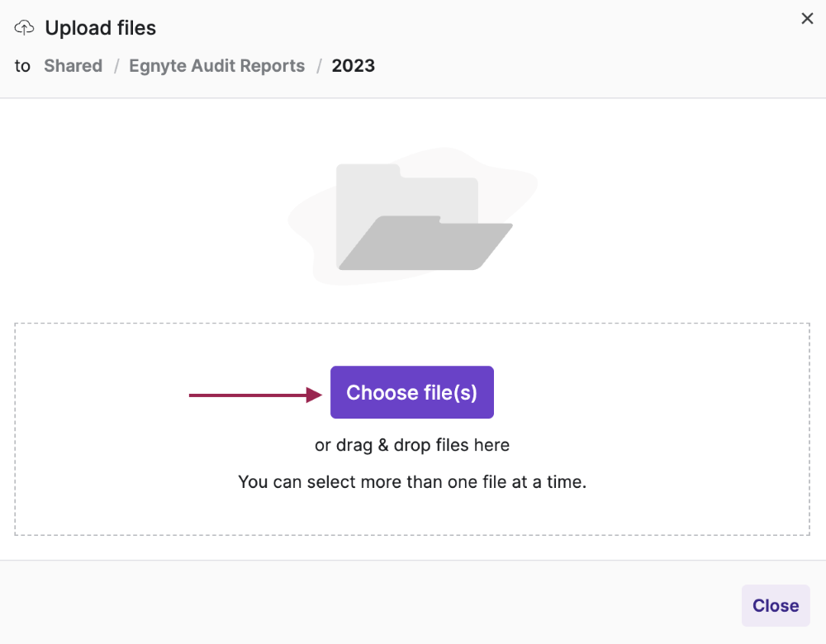Click the "select more than one file" hint
Screen dimensions: 826x644
[x=412, y=482]
